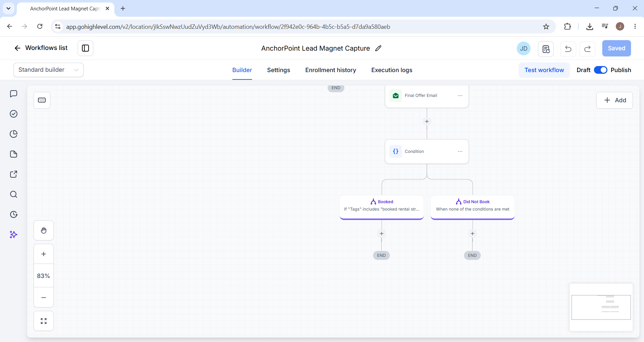
Task: Edit workflow name with pencil icon
Action: [x=378, y=48]
